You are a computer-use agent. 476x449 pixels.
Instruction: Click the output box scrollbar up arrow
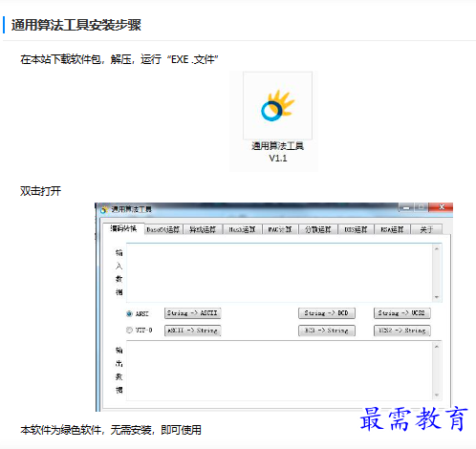point(437,346)
